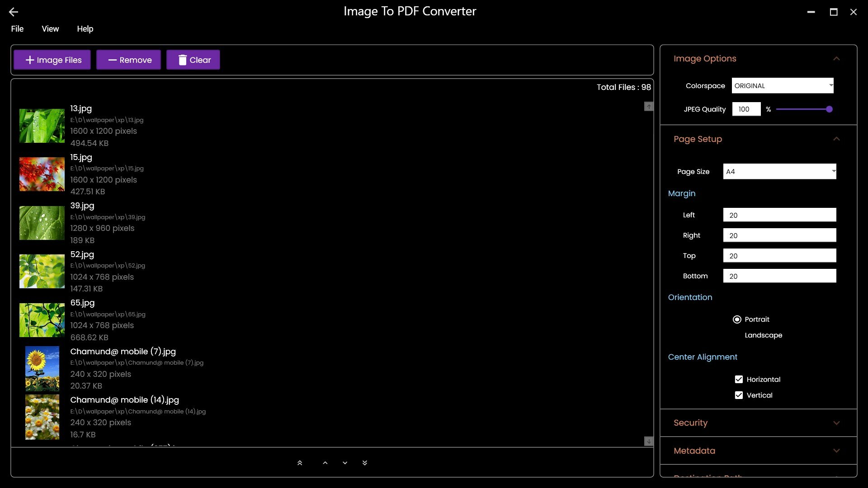Uncheck Vertical center alignment
Viewport: 868px width, 488px height.
[x=739, y=395]
